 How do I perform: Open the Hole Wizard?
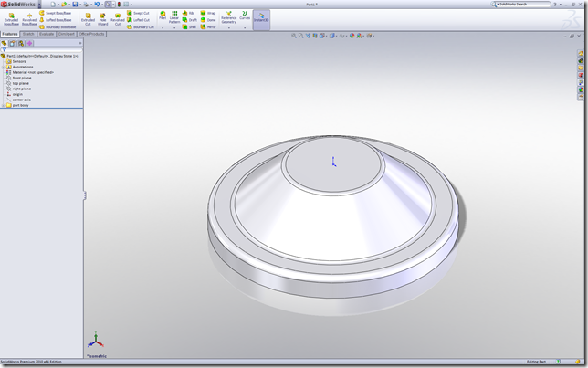pyautogui.click(x=103, y=19)
